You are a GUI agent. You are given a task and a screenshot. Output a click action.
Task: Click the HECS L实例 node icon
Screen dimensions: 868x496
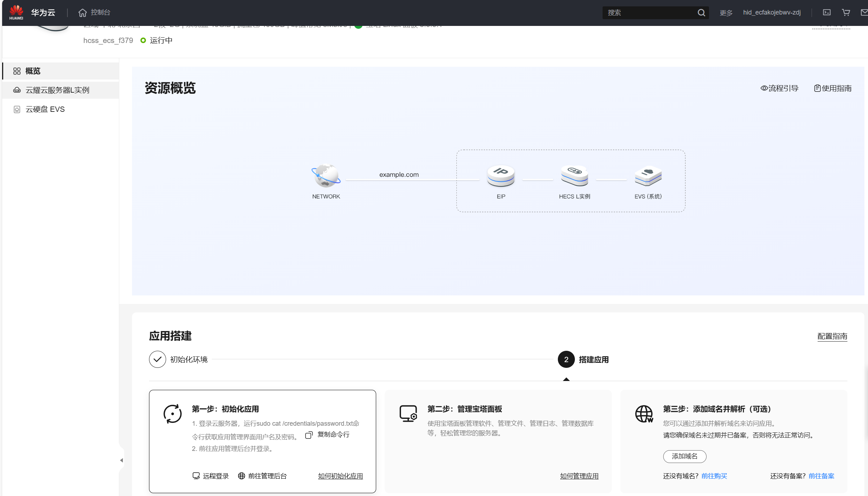click(x=574, y=176)
